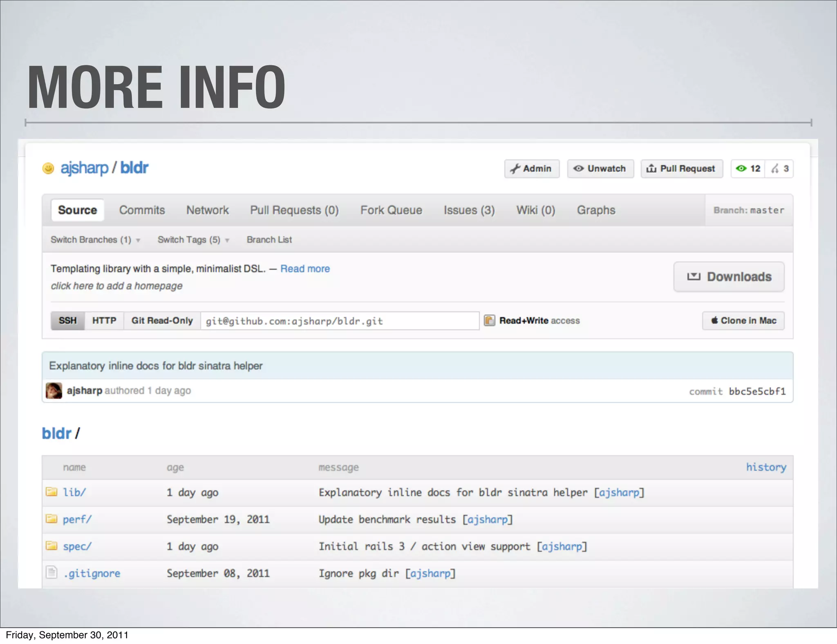
Task: Click the Unwatch eye button
Action: [600, 169]
